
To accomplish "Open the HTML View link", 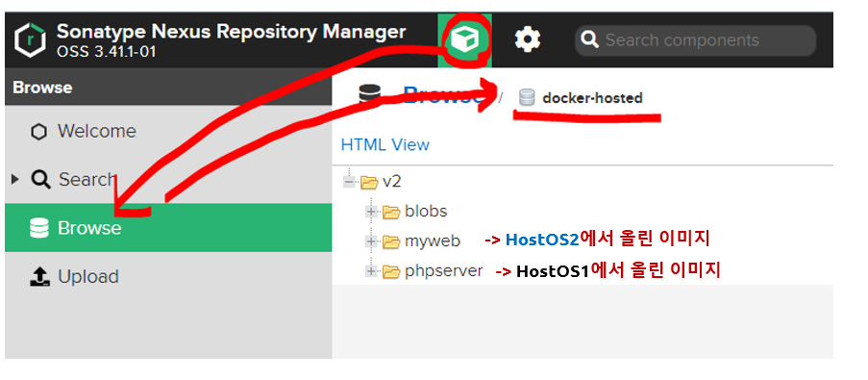I will click(x=385, y=145).
